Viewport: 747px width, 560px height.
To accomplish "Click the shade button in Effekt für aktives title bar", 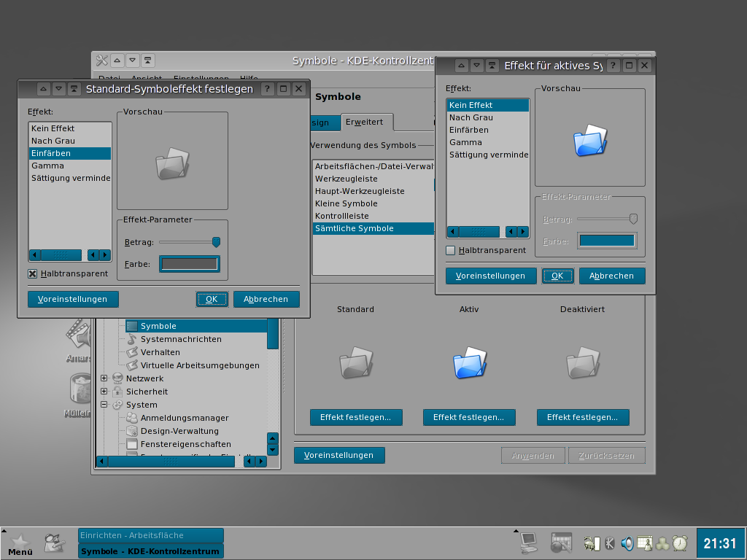I will (492, 65).
